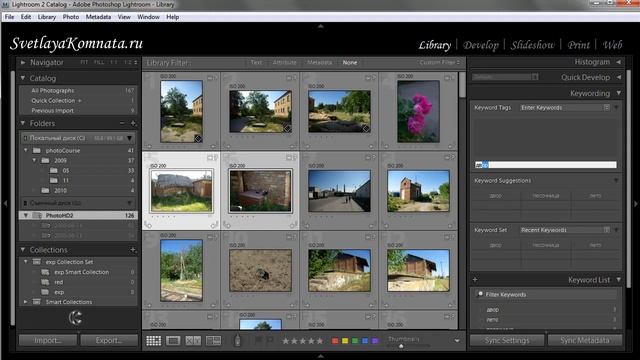Apply the yellow color label

[x=345, y=341]
